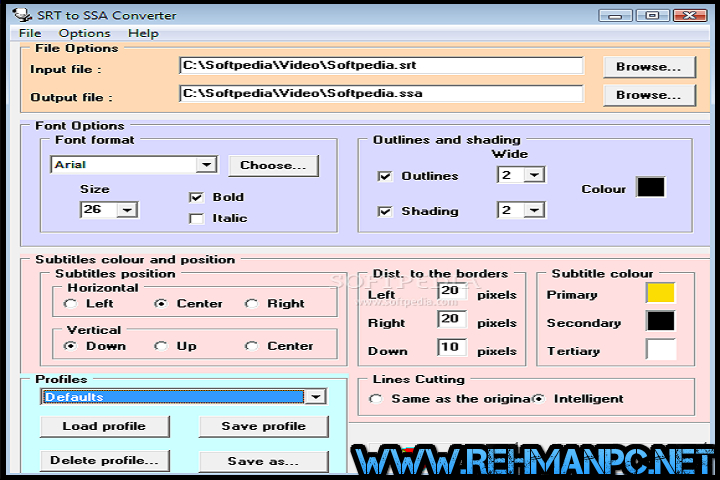Image resolution: width=720 pixels, height=480 pixels.
Task: Expand the Arial font dropdown
Action: coord(206,165)
